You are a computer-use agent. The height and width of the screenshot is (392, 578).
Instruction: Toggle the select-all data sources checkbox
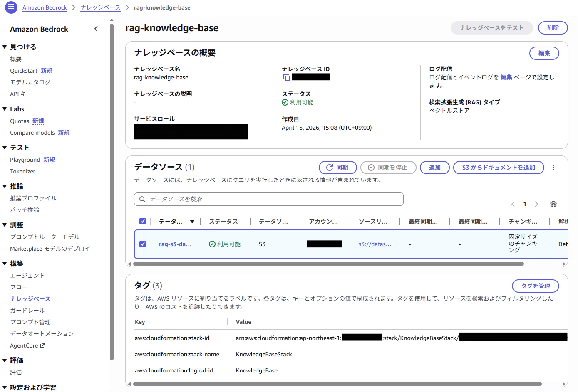(x=143, y=221)
